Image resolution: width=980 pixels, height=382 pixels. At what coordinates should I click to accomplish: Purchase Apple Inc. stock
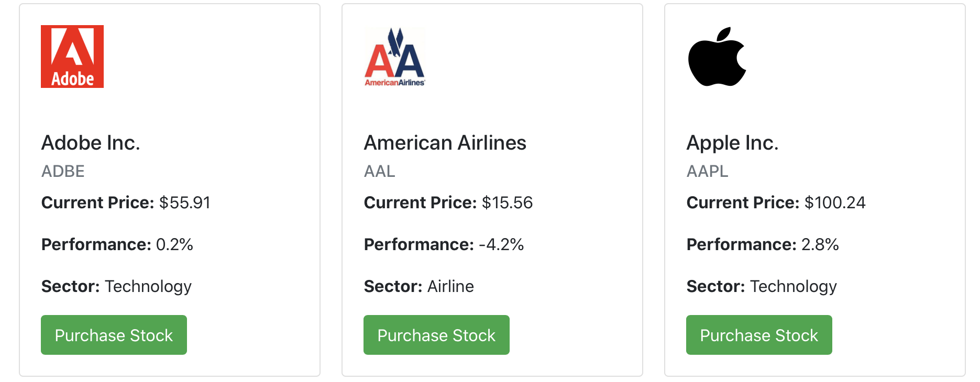coord(759,335)
